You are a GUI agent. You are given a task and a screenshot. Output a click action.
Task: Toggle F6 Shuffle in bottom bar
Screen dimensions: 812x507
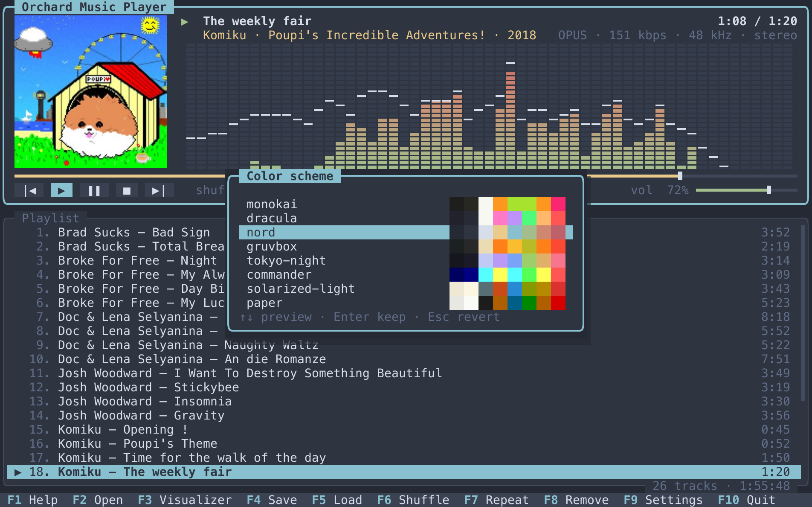point(413,500)
